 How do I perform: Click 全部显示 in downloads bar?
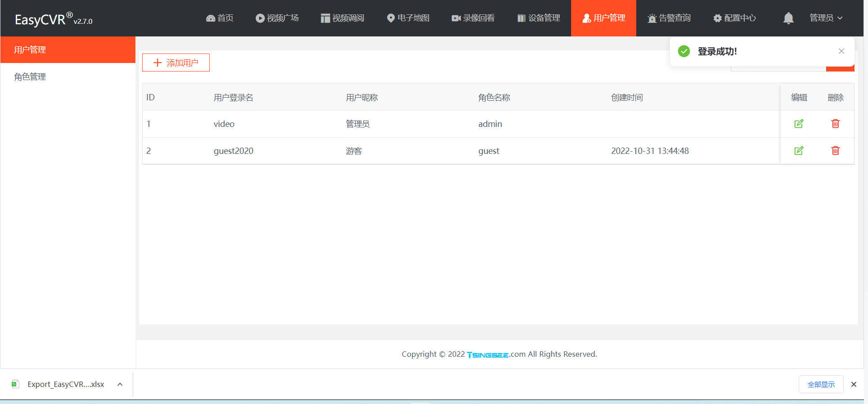821,384
